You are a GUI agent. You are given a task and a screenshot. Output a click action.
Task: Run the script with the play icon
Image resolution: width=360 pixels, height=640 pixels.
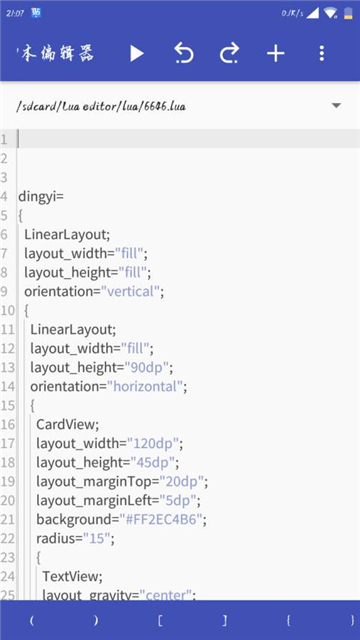tap(137, 53)
